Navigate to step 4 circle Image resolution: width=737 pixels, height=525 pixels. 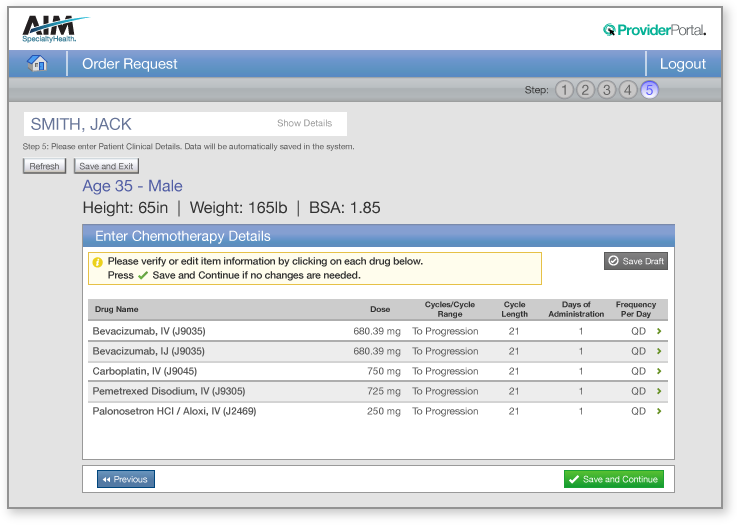[628, 90]
